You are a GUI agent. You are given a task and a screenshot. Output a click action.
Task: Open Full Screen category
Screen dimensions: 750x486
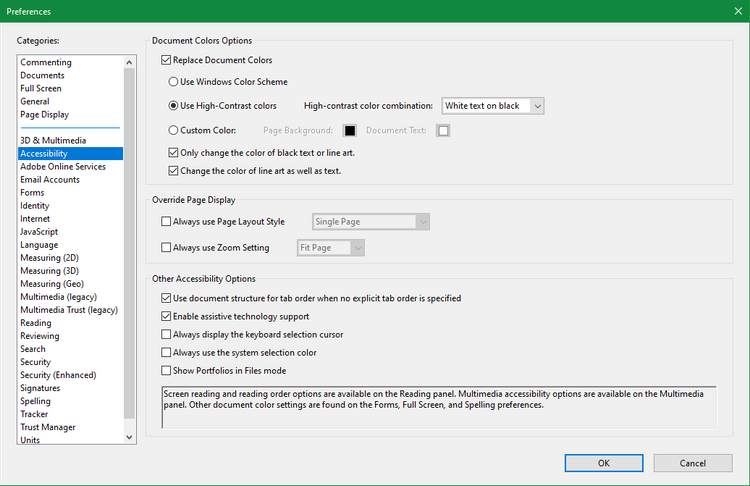41,88
